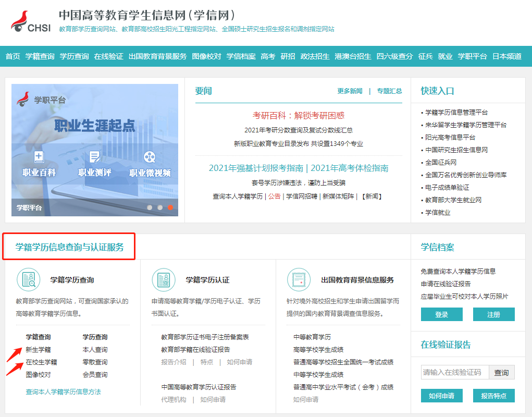The image size is (532, 417).
Task: Go to 在线验证 in the navigation bar
Action: [x=108, y=56]
